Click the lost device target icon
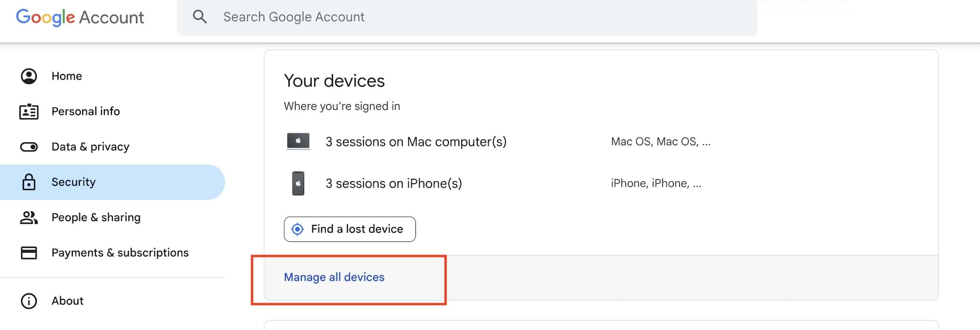This screenshot has width=980, height=330. coord(297,229)
